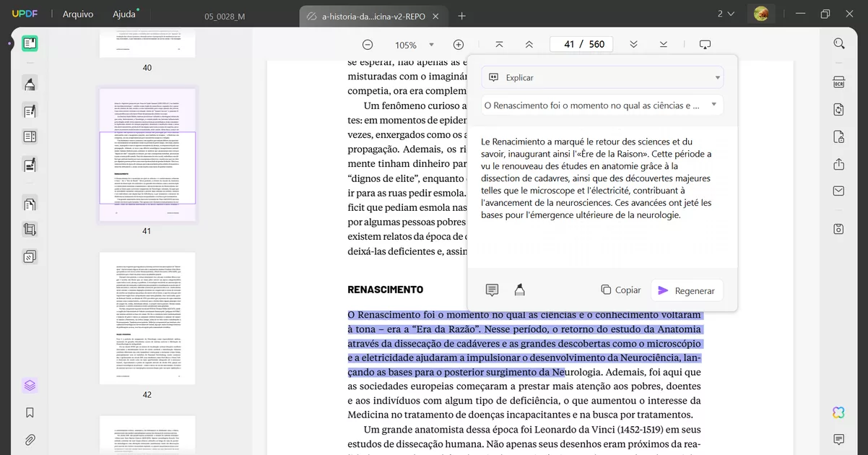Open the Share options from the right sidebar

point(838,164)
